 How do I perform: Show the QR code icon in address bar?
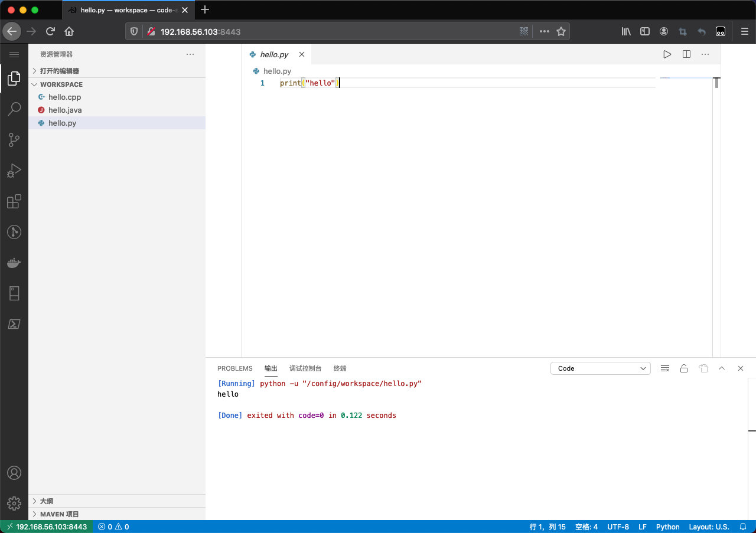(523, 31)
